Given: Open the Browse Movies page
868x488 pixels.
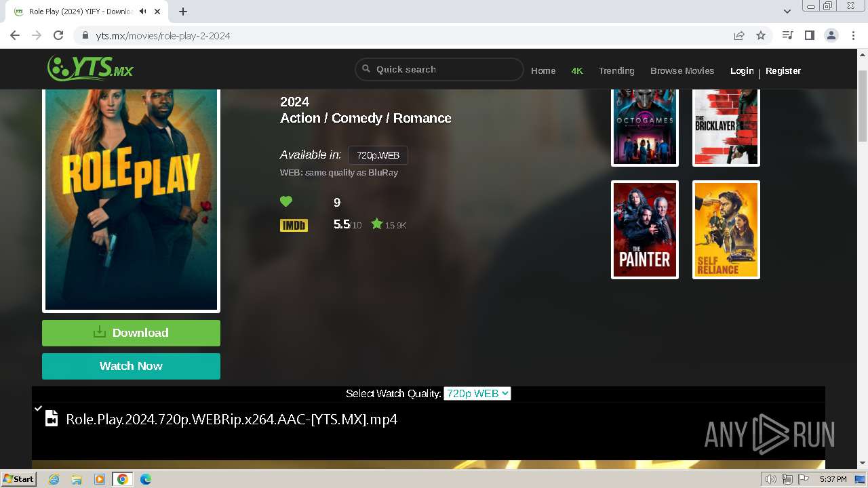Looking at the screenshot, I should point(682,70).
